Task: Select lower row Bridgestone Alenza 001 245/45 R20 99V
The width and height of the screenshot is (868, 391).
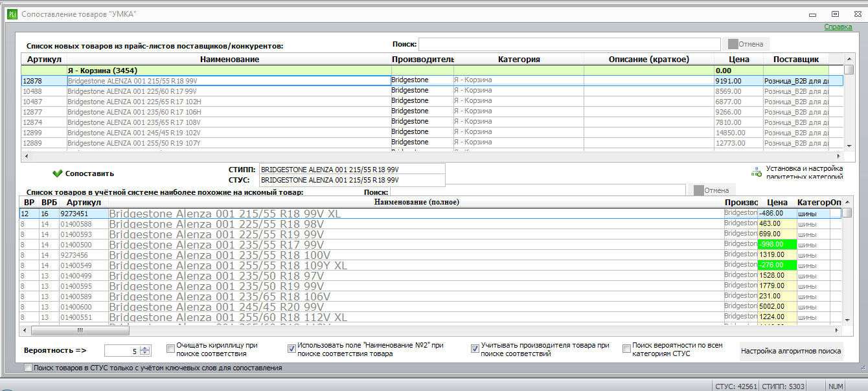Action: tap(431, 306)
